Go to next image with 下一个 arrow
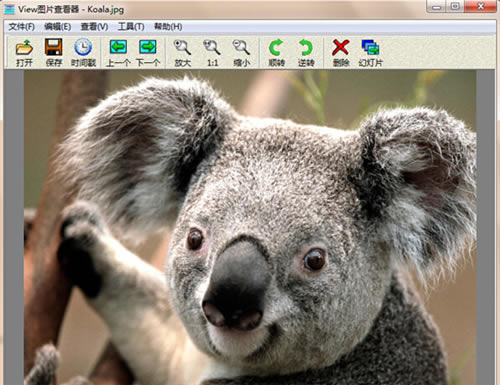 click(148, 52)
